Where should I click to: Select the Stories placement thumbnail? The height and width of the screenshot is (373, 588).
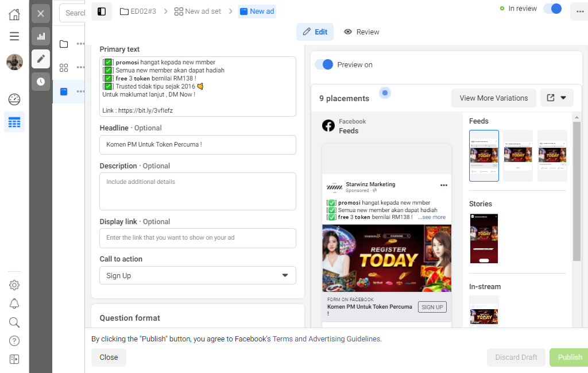[483, 239]
